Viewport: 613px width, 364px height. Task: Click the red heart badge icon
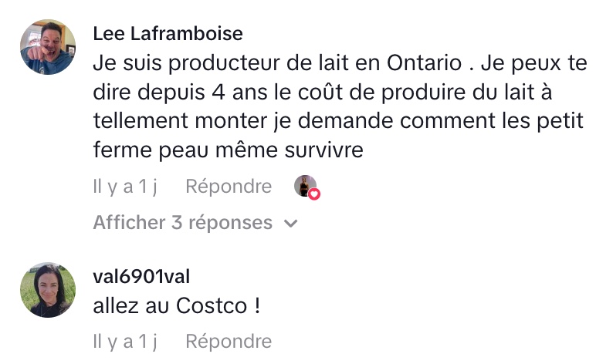click(314, 194)
